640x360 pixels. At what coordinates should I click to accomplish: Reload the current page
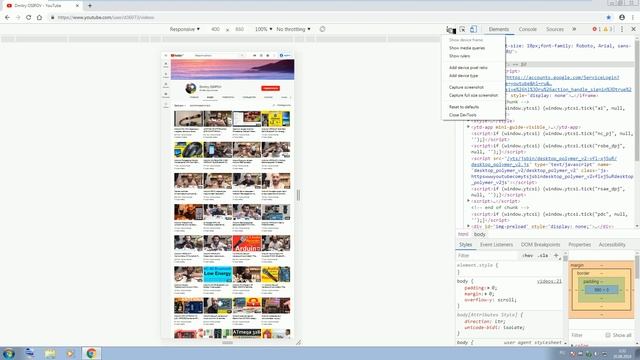pyautogui.click(x=29, y=18)
